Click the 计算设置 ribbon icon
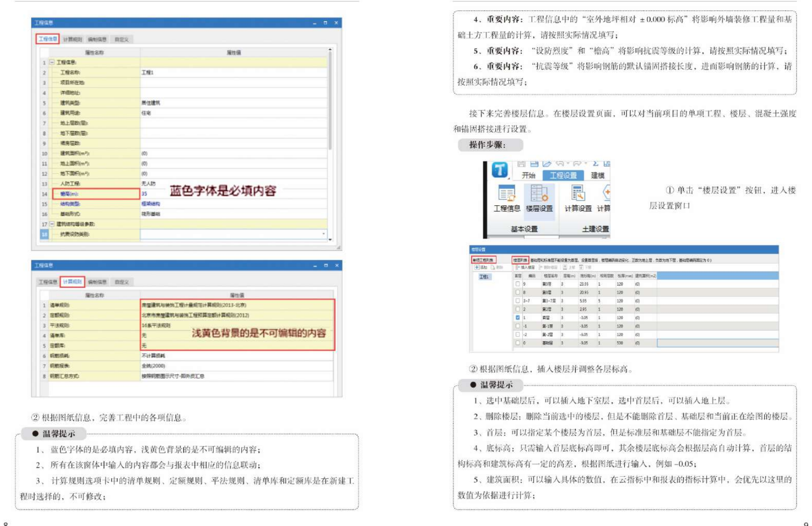The height and width of the screenshot is (526, 812). click(x=578, y=193)
